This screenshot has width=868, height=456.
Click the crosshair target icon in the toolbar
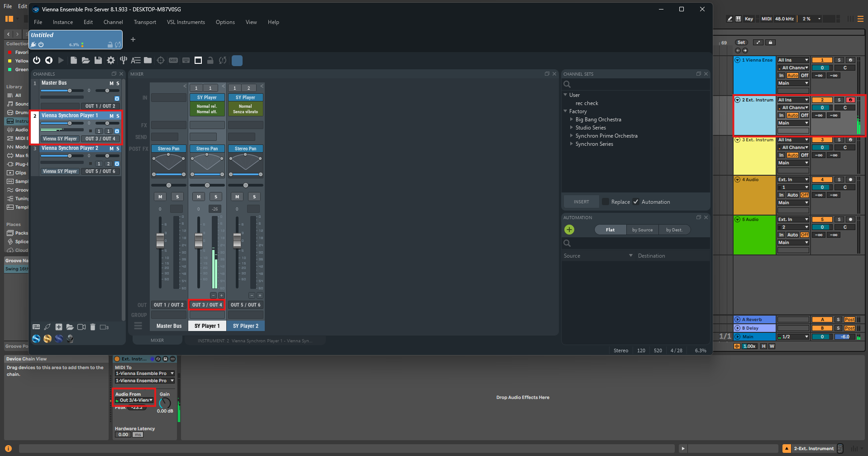click(x=161, y=60)
